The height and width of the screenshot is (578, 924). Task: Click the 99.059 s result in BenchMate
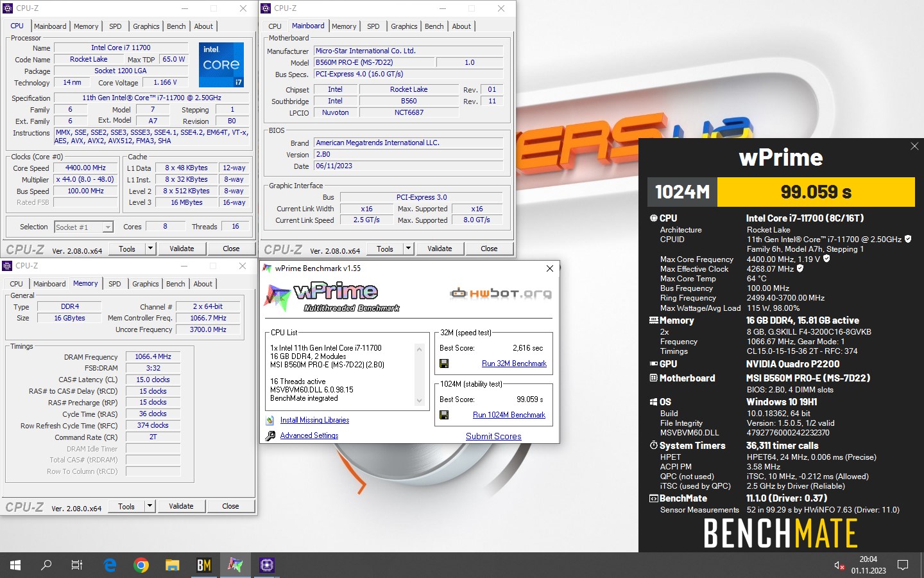pos(816,191)
